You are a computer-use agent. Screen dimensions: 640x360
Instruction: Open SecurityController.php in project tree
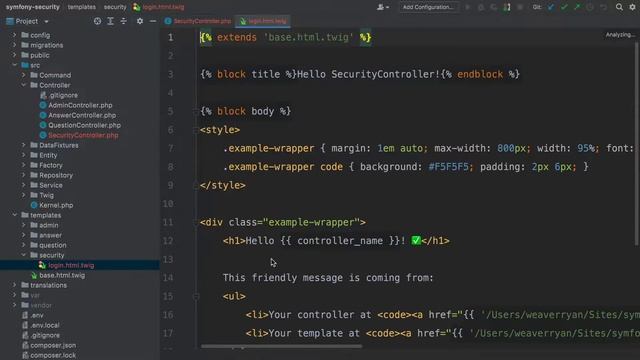(x=83, y=135)
